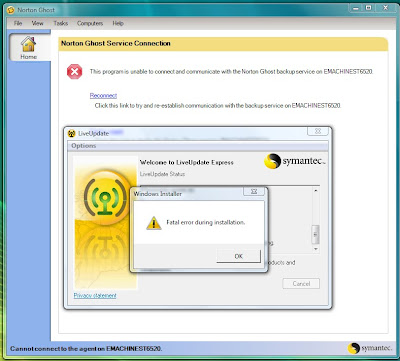
Task: Click Cancel in LiveUpdate window
Action: point(301,284)
